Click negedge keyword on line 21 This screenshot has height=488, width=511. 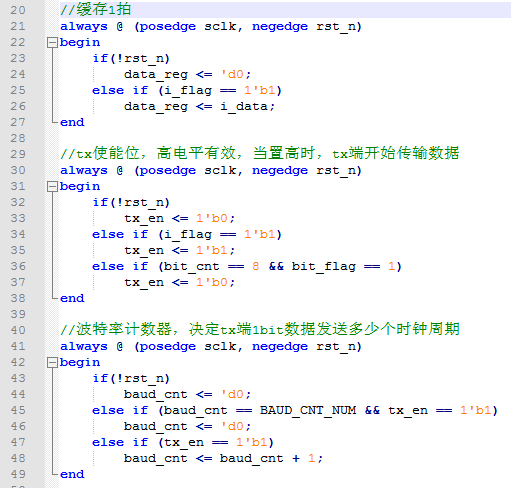coord(280,27)
